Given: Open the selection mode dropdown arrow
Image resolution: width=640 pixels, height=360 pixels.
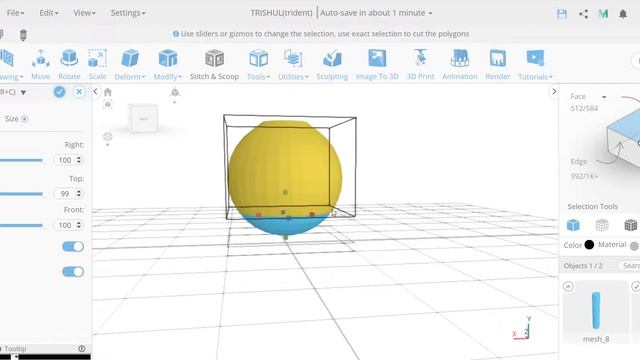Looking at the screenshot, I should (23, 92).
